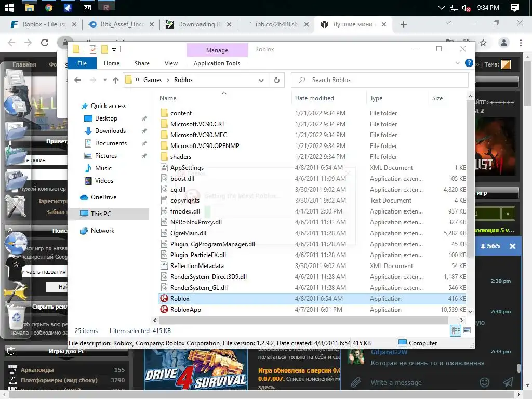Open the recent locations dropdown
This screenshot has height=399, width=532.
105,80
